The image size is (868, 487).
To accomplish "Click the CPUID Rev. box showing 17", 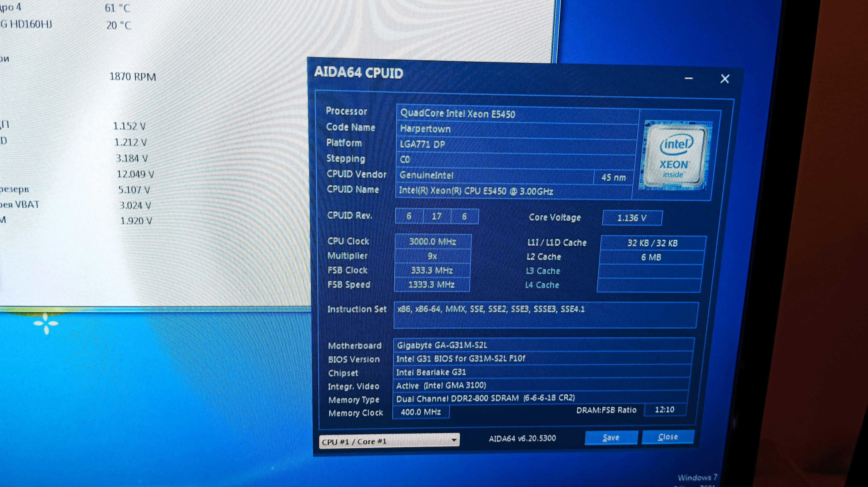I will tap(437, 216).
